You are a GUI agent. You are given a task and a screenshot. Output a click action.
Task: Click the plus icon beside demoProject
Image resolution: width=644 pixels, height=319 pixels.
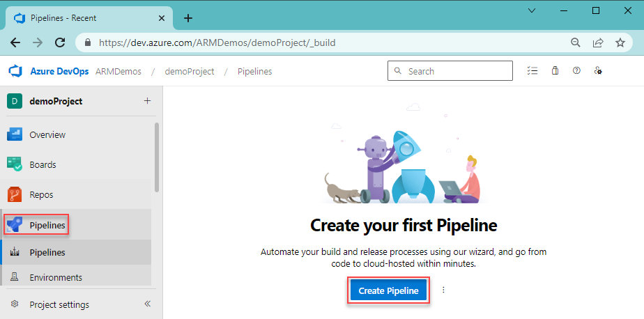147,101
